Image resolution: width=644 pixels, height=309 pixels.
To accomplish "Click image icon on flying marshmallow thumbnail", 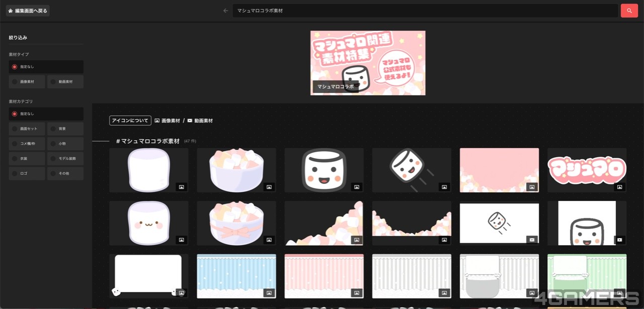I will point(444,187).
